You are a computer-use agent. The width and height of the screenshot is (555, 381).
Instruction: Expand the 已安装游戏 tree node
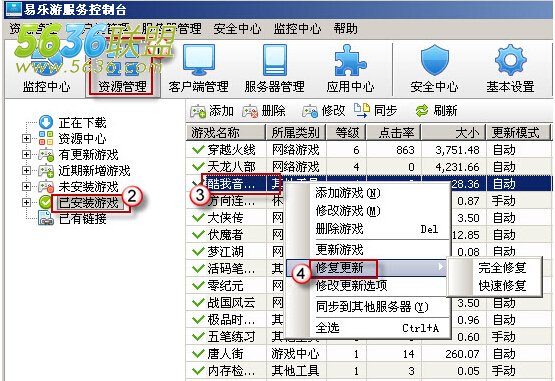point(26,203)
